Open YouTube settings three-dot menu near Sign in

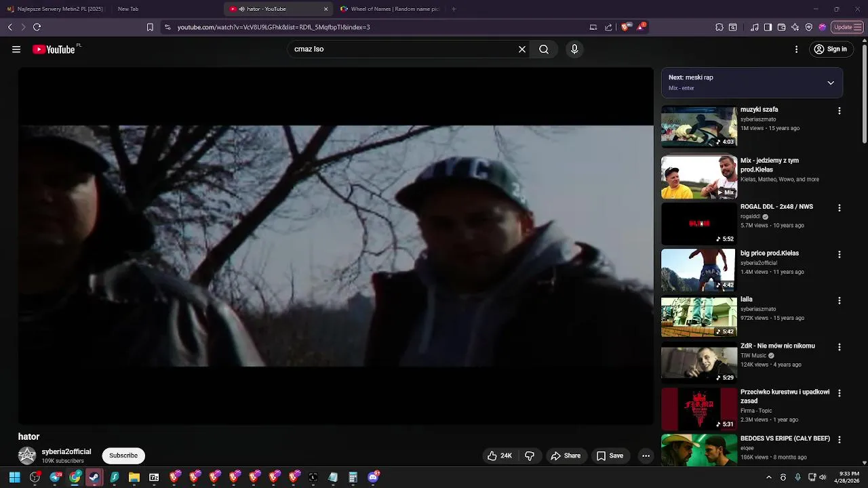coord(797,49)
